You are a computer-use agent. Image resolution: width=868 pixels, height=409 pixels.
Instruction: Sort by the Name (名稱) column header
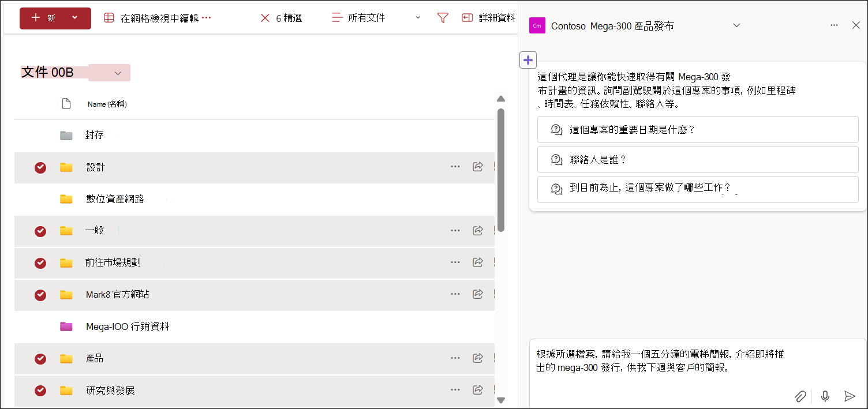107,104
